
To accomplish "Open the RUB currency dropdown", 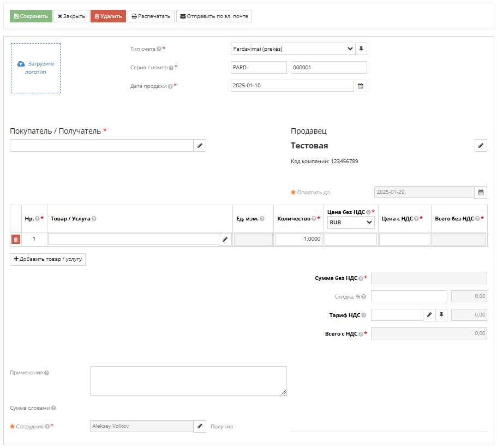I will (351, 222).
